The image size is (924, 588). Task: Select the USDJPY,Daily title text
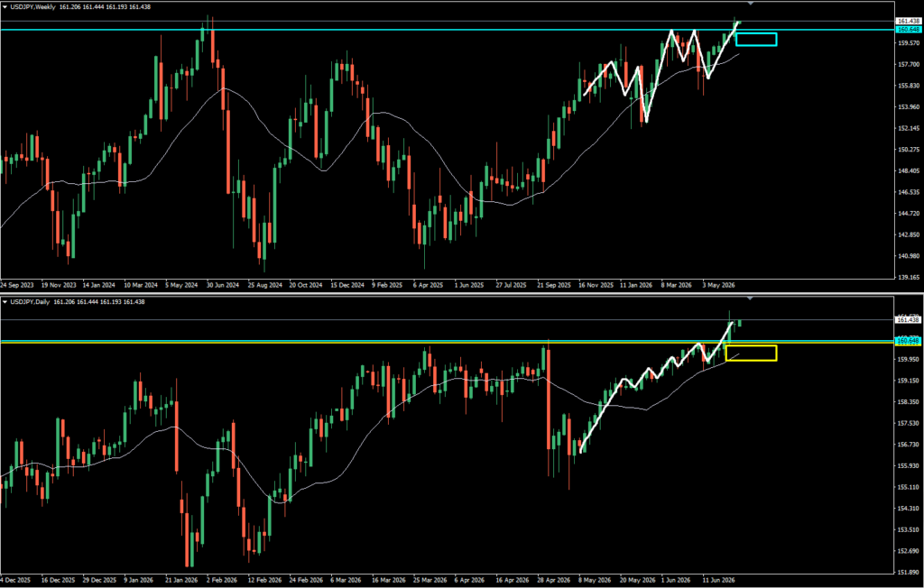pos(30,301)
